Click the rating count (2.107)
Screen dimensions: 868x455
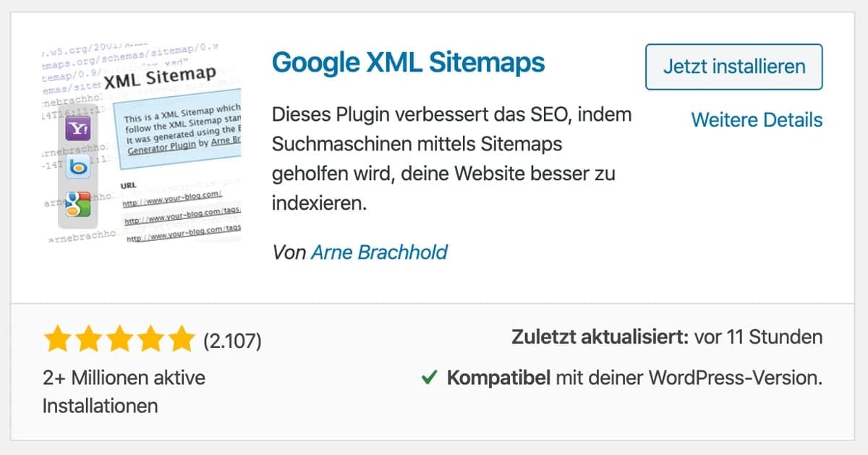[x=232, y=339]
